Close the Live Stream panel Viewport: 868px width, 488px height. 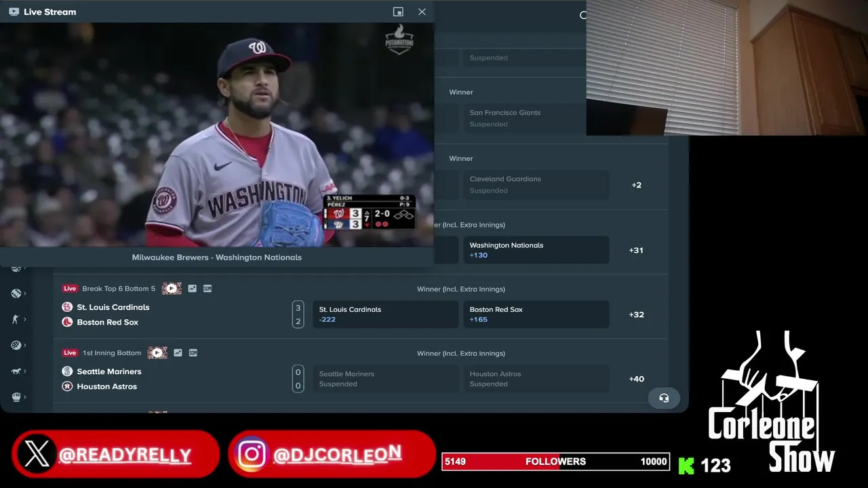[x=422, y=12]
